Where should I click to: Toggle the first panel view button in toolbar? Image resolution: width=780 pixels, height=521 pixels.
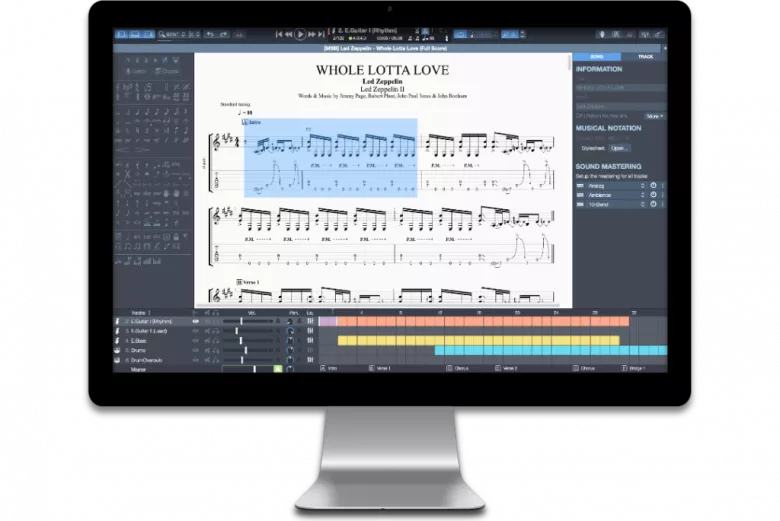pyautogui.click(x=121, y=34)
